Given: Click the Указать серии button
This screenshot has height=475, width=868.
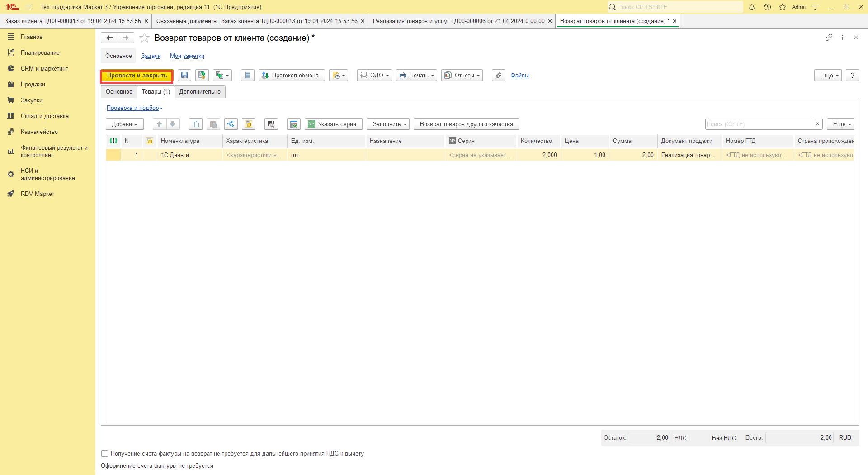Looking at the screenshot, I should click(334, 124).
